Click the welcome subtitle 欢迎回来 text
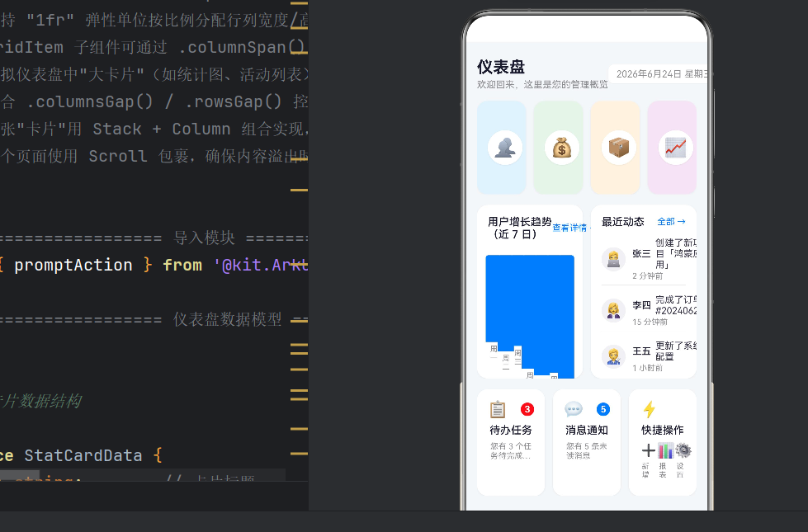Viewport: 808px width, 532px height. point(542,84)
